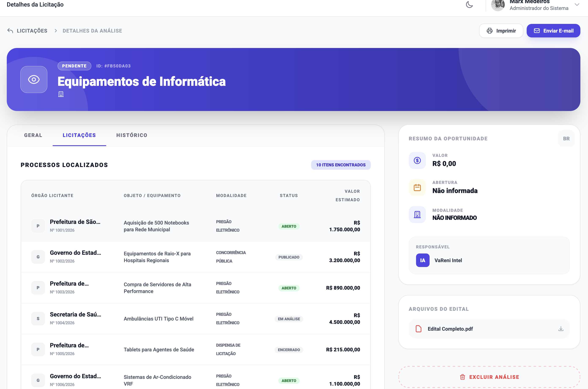
Task: Click the P avatar for Nº 1003/2026
Action: [38, 288]
